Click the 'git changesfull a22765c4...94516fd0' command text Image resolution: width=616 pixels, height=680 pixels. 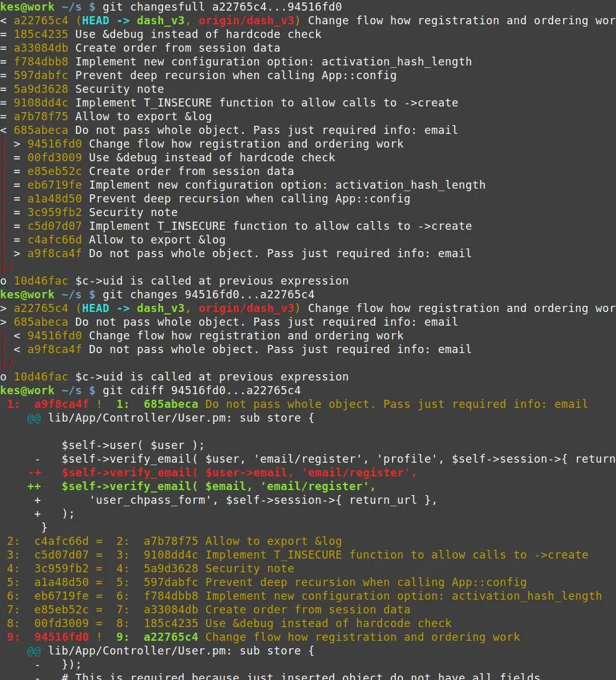pos(222,7)
